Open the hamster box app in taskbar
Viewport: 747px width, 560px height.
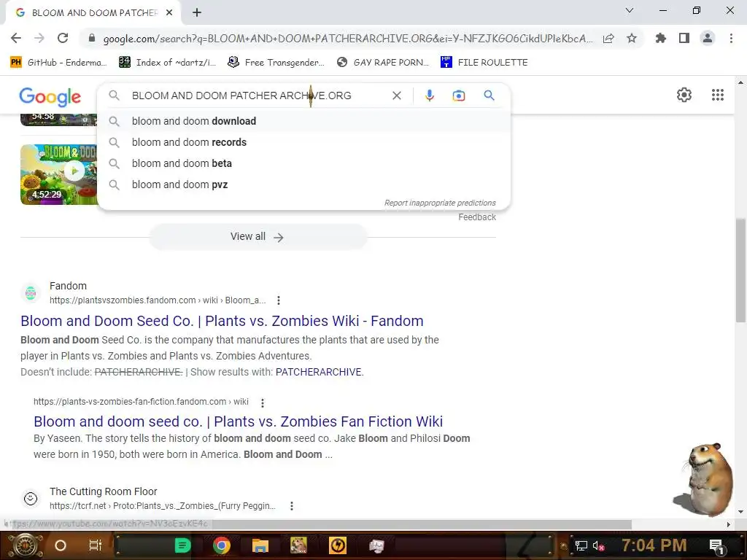tap(298, 545)
